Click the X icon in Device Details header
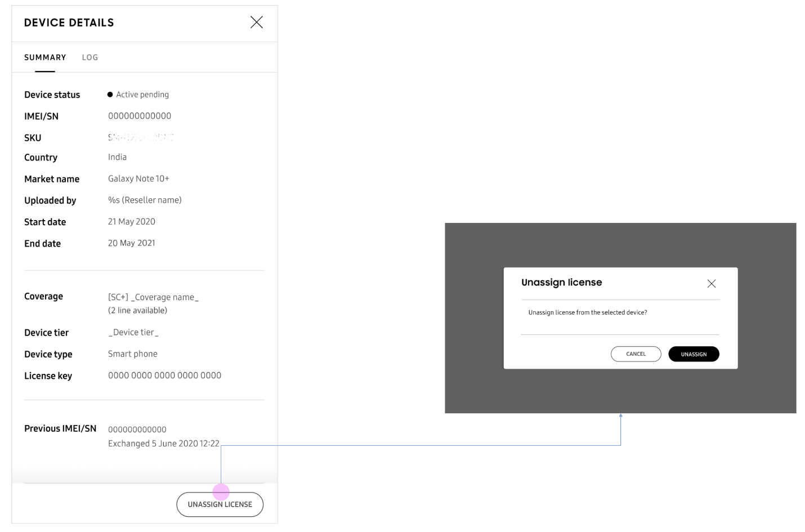The image size is (805, 532). point(257,22)
